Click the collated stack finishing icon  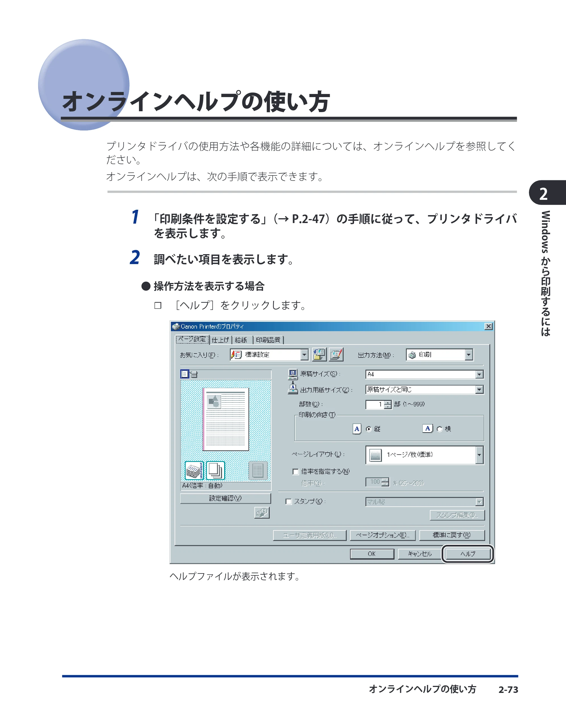194,470
